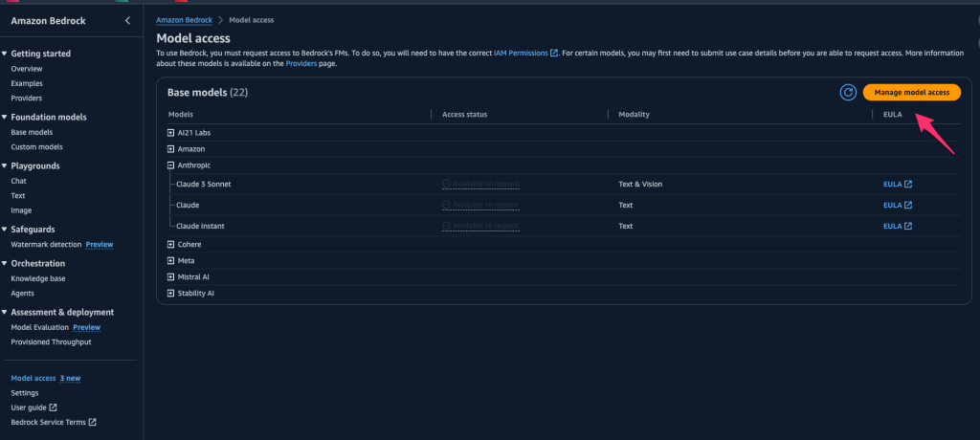
Task: Open Watermark detection in sidebar
Action: click(46, 244)
